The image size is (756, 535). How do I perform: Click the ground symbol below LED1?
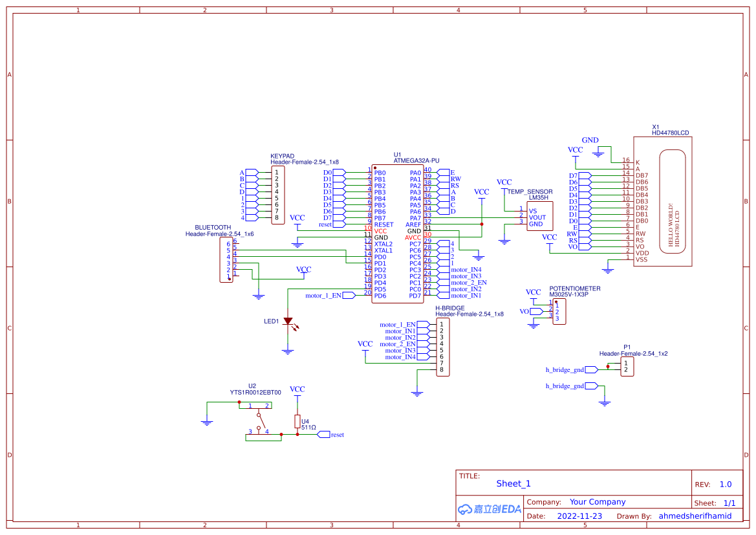tap(286, 351)
